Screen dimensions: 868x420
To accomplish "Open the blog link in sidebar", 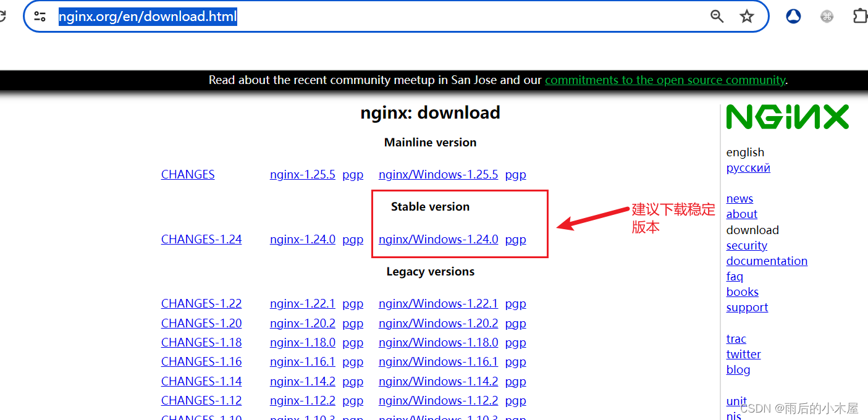I will [x=738, y=370].
